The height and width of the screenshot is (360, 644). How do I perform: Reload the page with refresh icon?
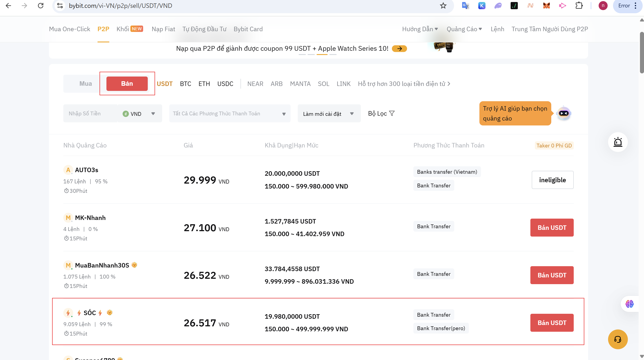click(x=40, y=5)
